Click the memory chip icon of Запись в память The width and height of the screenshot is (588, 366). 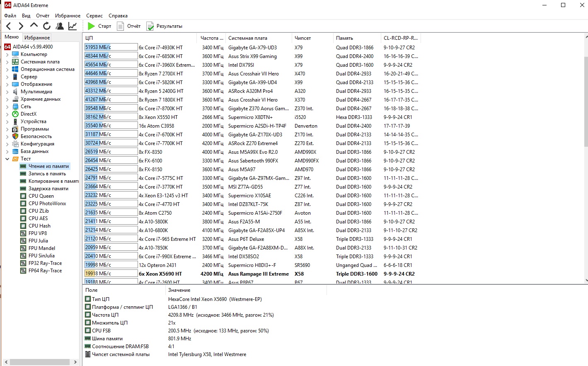point(23,174)
